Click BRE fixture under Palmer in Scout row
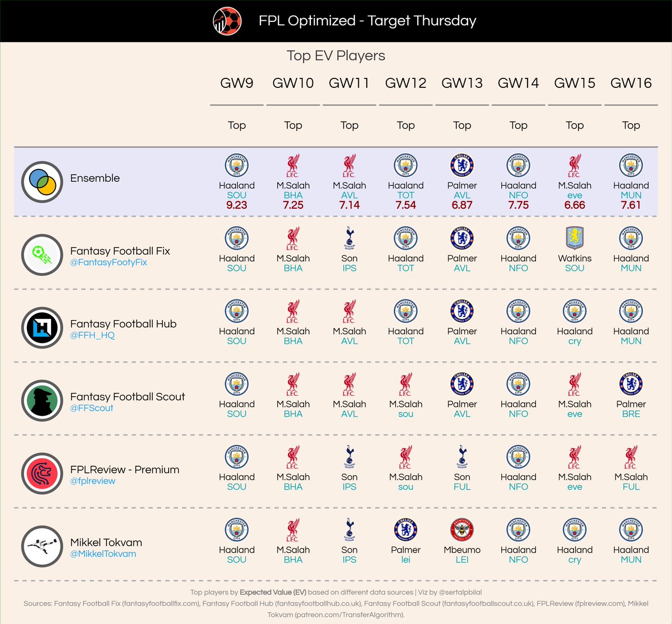Image resolution: width=672 pixels, height=624 pixels. click(631, 414)
